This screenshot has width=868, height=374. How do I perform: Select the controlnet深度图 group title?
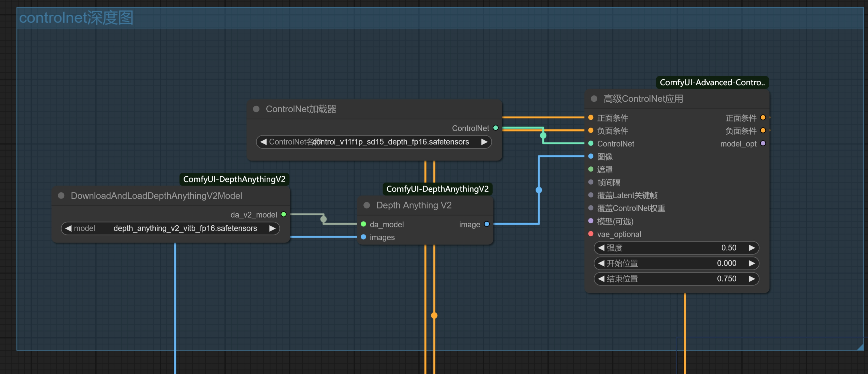pyautogui.click(x=76, y=17)
